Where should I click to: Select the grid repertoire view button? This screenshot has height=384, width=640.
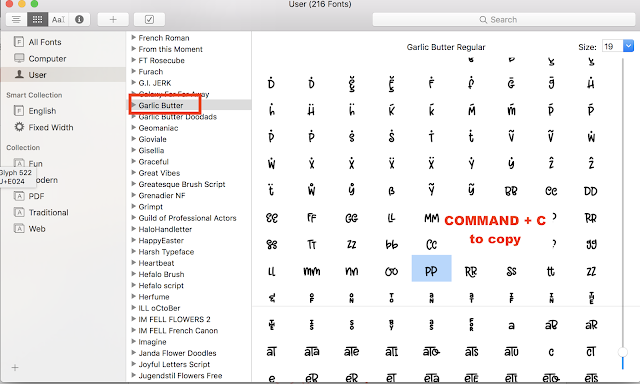coord(37,19)
